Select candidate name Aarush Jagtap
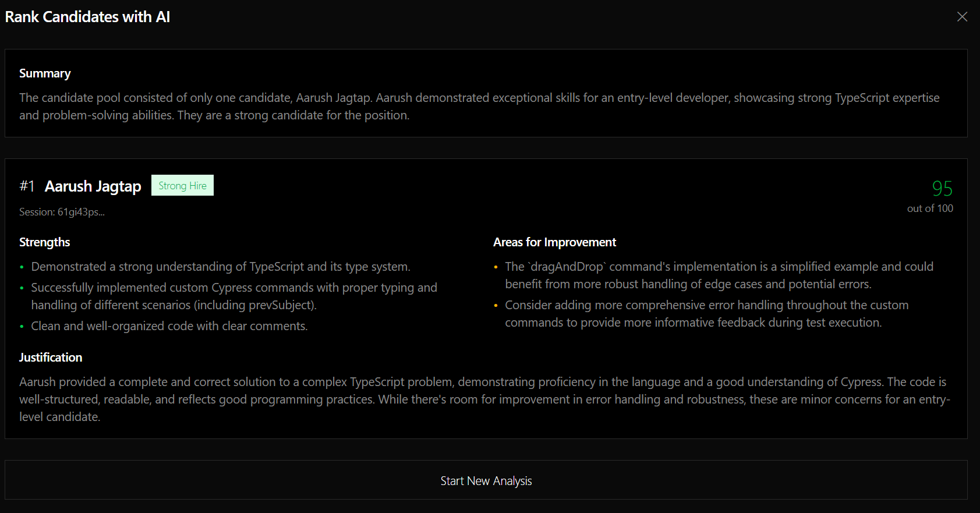 click(93, 186)
